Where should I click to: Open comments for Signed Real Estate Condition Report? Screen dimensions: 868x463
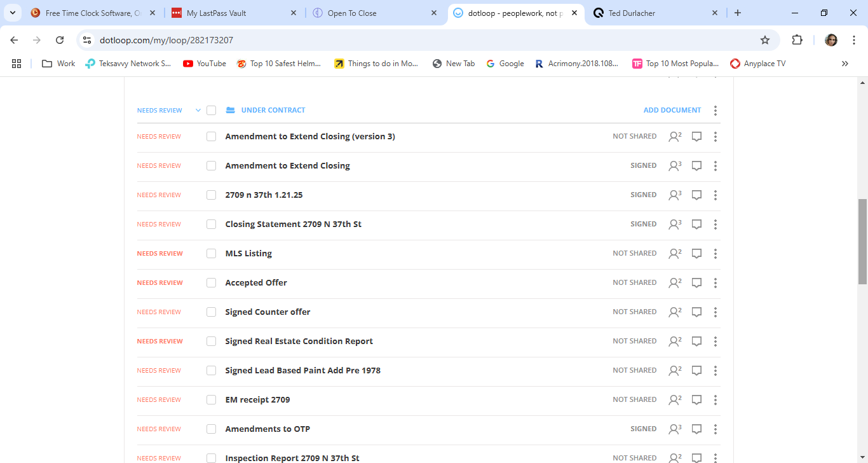tap(696, 341)
